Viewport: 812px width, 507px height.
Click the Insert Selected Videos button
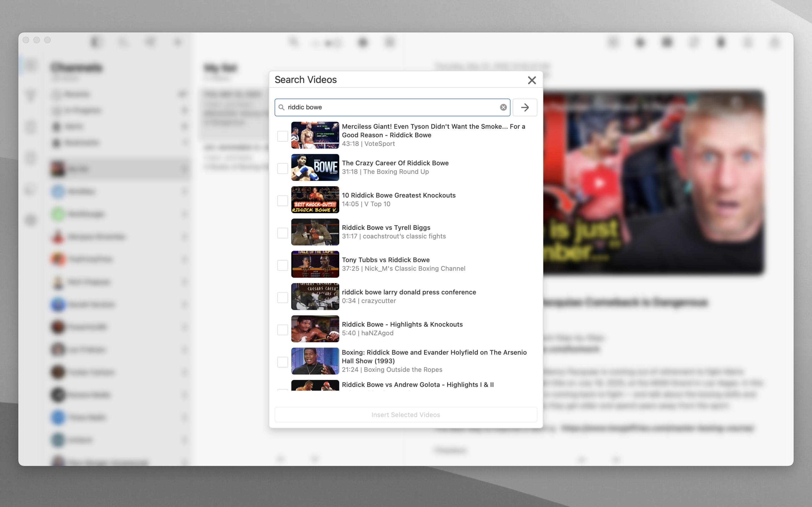coord(405,414)
